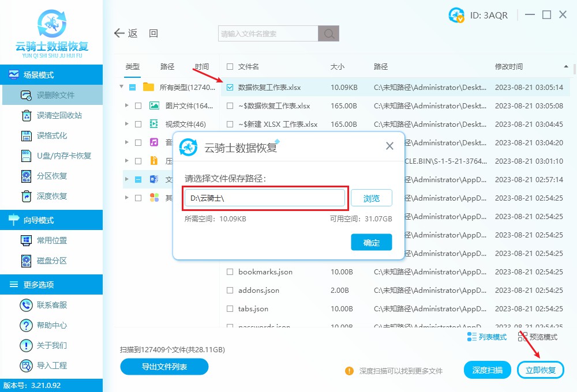Expand the audio category tree node

point(126,142)
